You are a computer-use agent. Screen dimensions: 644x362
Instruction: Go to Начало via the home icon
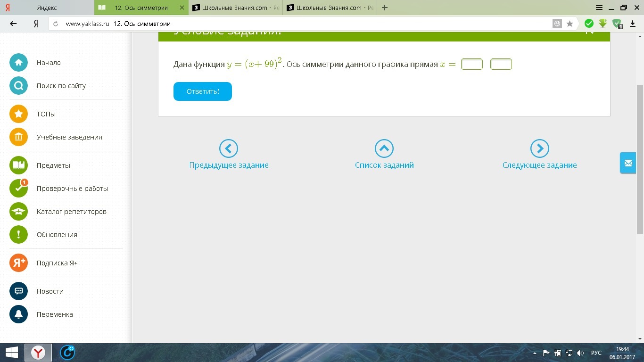point(19,63)
